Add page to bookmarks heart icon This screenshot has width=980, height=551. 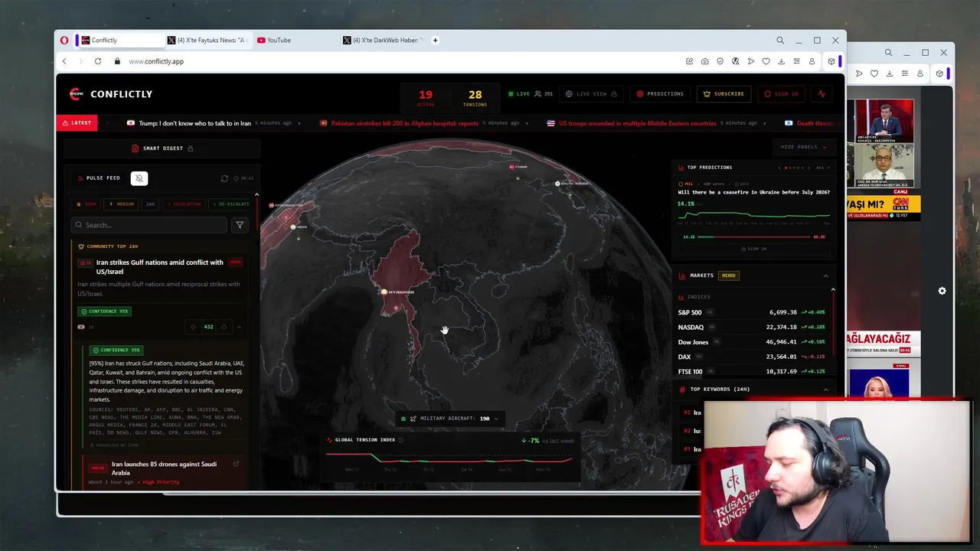(x=766, y=61)
